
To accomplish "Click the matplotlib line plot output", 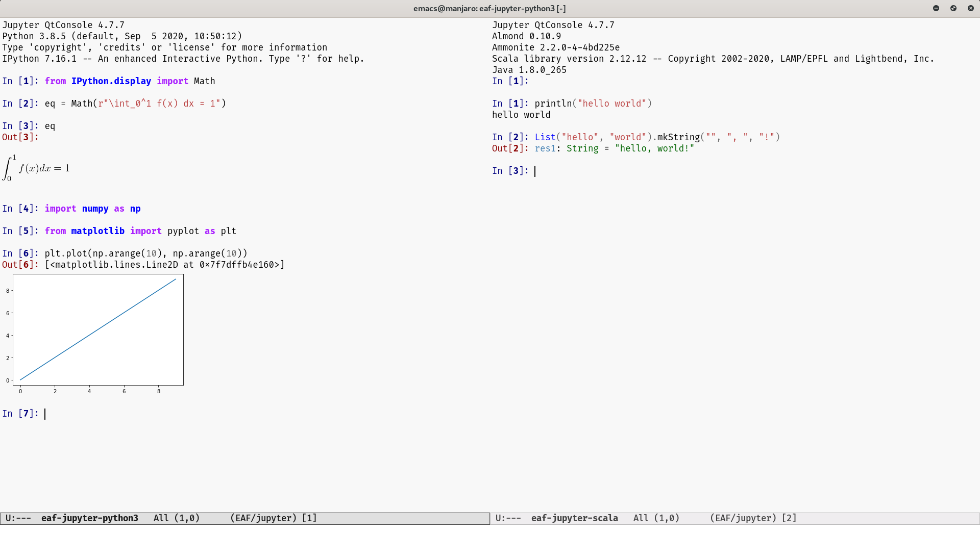I will click(98, 330).
